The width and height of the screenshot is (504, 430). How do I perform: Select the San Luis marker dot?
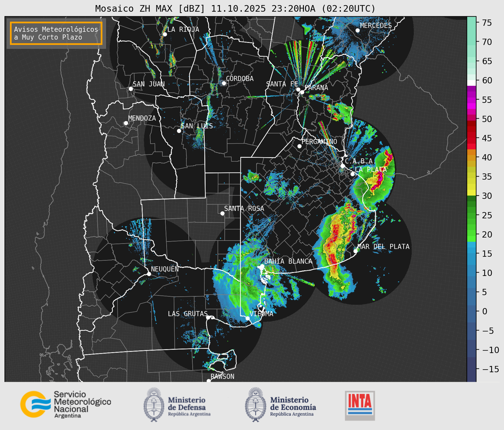pyautogui.click(x=179, y=131)
